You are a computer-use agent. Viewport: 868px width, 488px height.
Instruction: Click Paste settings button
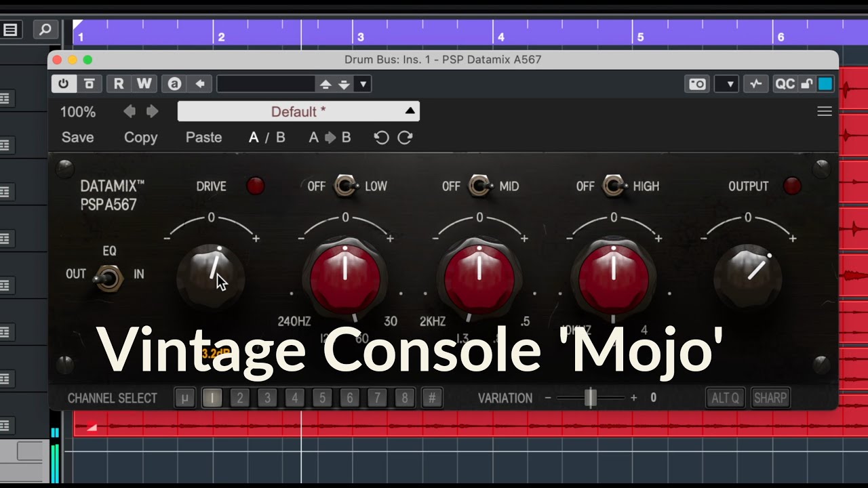pyautogui.click(x=204, y=138)
